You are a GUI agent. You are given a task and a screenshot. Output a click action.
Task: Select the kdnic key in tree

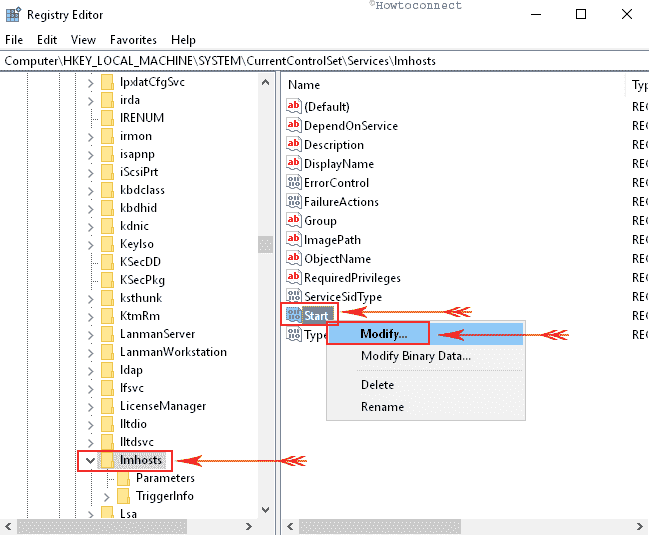134,226
